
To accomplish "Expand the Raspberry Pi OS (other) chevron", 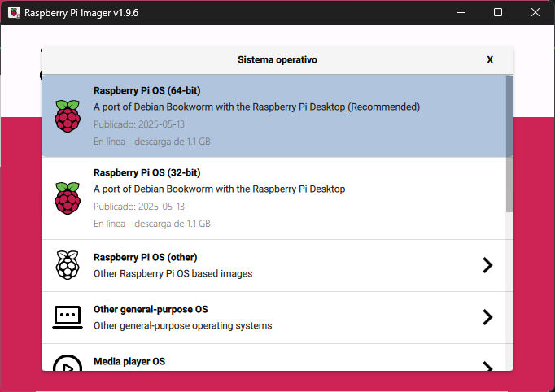I will click(487, 265).
